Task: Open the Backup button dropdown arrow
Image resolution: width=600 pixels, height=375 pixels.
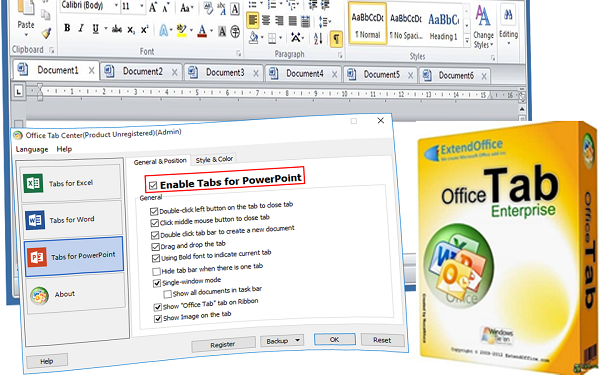Action: 297,339
